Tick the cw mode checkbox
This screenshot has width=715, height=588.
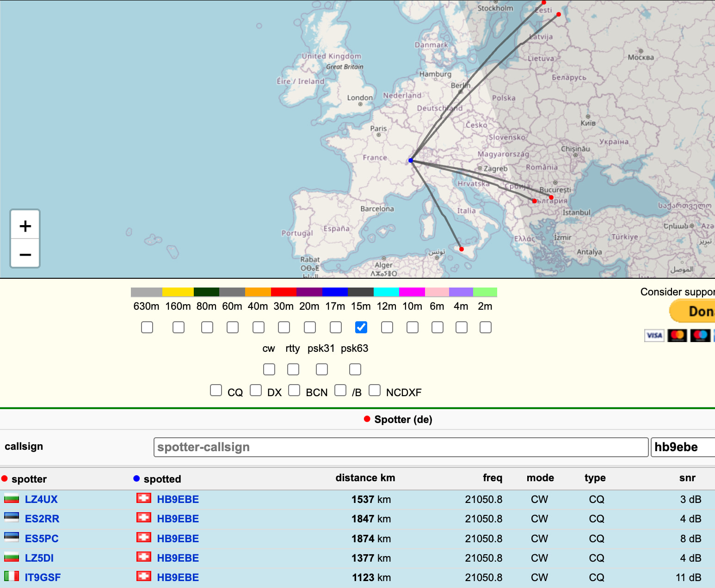[269, 369]
